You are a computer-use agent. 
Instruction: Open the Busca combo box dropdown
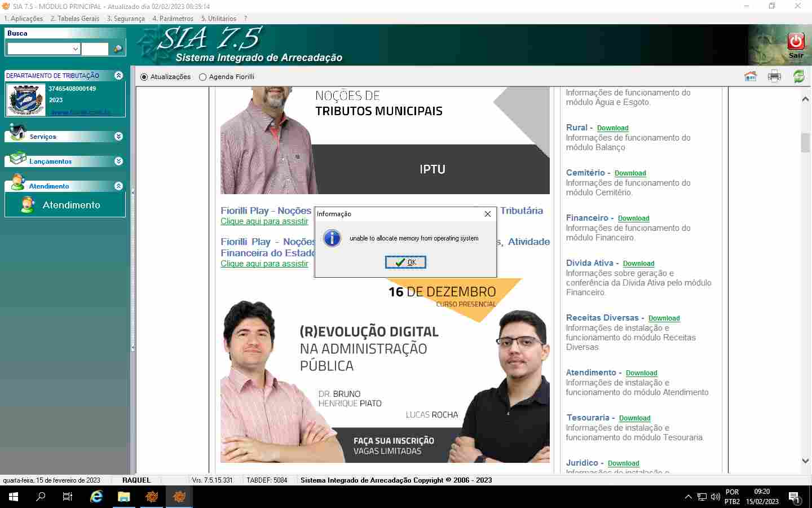76,49
